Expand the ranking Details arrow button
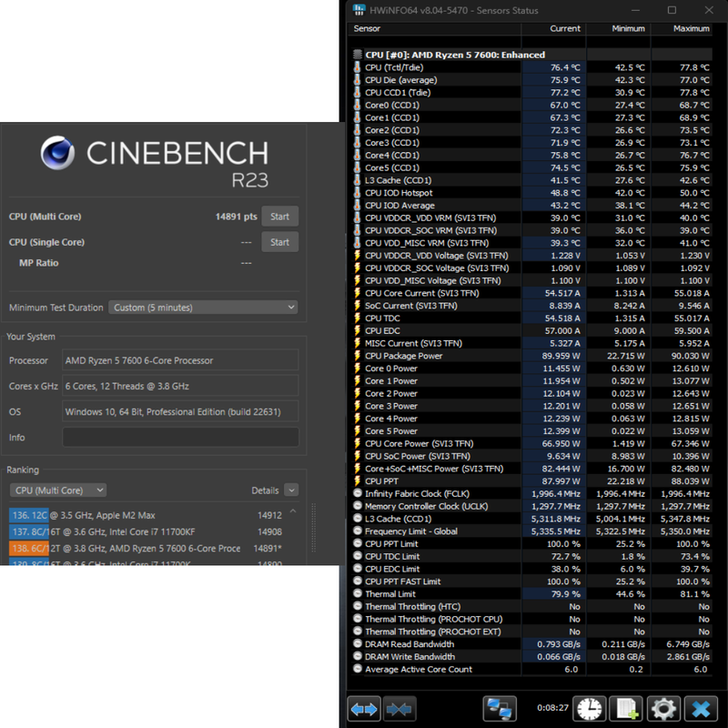The height and width of the screenshot is (728, 728). pos(291,490)
